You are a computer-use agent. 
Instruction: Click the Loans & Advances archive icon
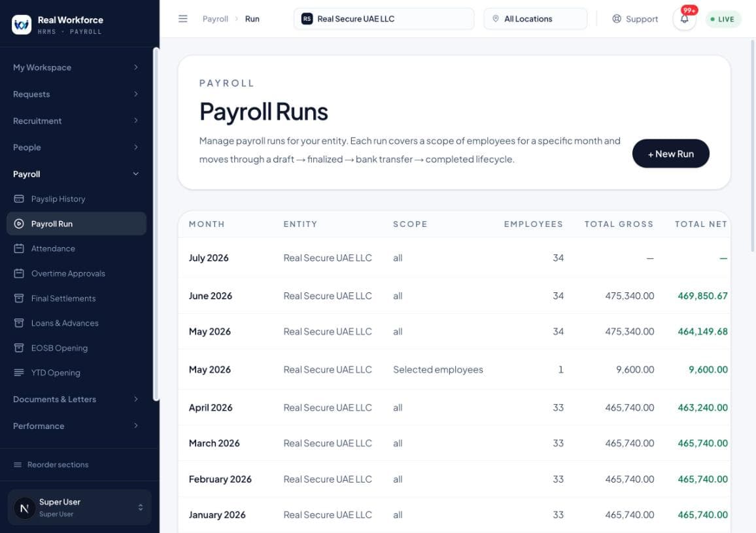pyautogui.click(x=19, y=323)
